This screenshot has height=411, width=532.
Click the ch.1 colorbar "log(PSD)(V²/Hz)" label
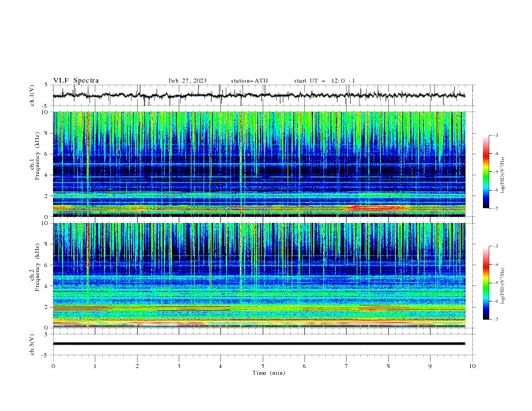coord(502,175)
